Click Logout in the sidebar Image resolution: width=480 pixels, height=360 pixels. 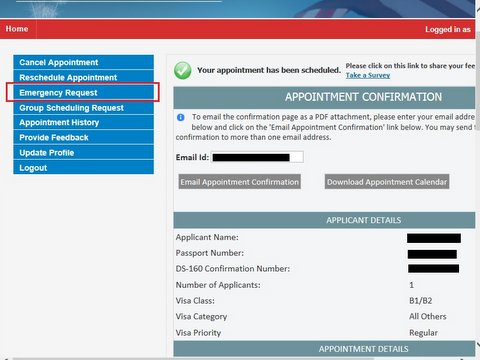coord(83,168)
